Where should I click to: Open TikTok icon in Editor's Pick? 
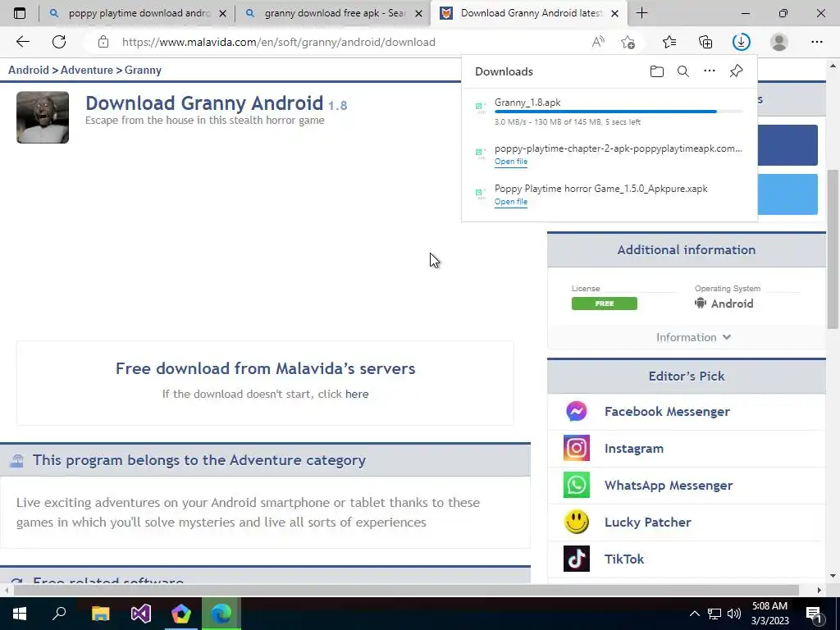[x=577, y=559]
